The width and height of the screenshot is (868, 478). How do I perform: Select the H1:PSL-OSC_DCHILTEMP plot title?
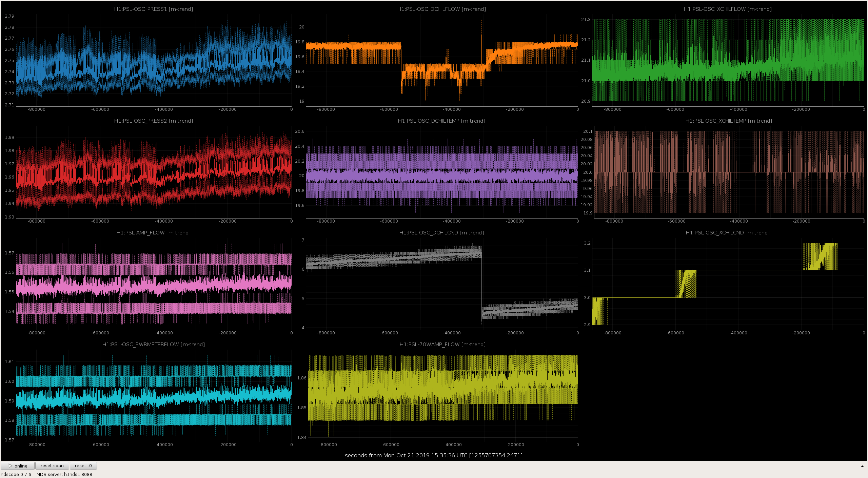coord(441,121)
